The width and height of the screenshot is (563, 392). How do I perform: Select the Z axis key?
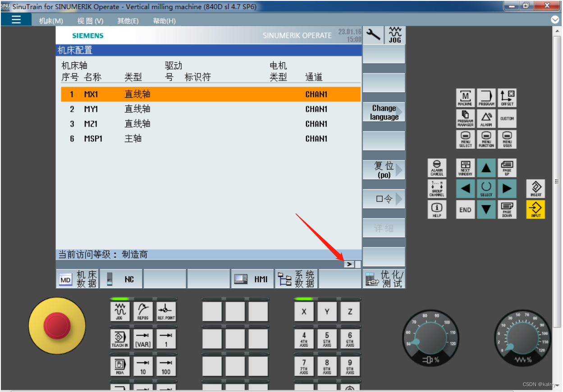[350, 312]
